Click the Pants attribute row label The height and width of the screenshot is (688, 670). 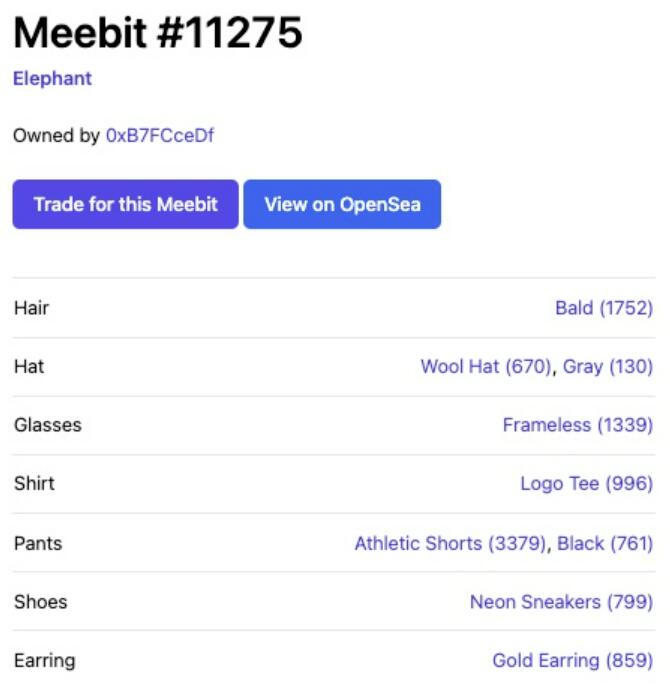click(x=38, y=544)
